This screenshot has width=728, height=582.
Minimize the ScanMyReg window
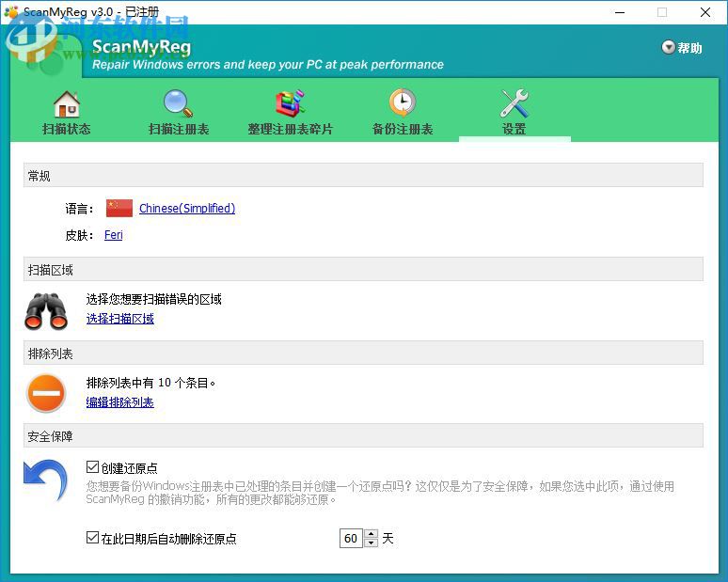620,12
